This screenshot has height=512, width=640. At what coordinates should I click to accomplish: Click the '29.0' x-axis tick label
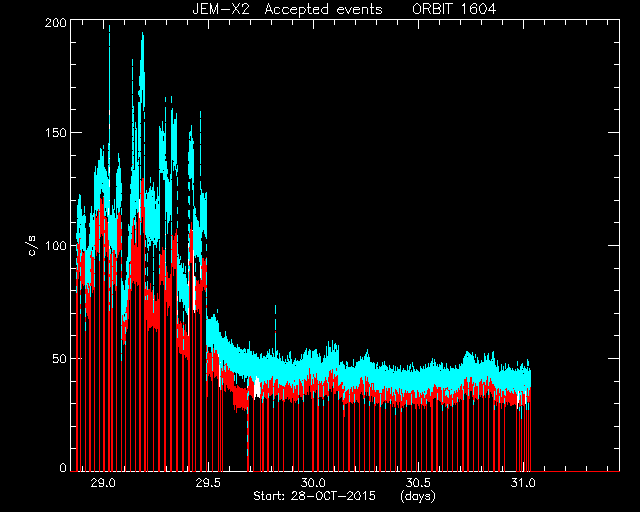pyautogui.click(x=104, y=483)
